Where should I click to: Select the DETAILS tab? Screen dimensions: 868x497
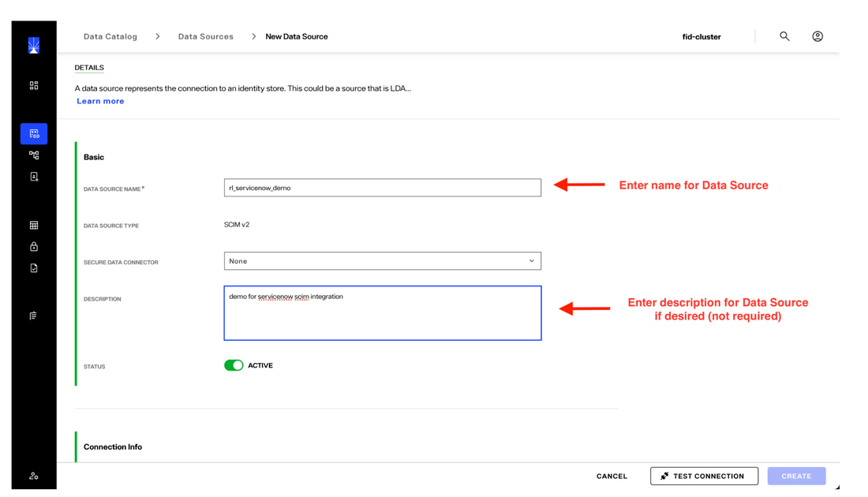tap(89, 68)
